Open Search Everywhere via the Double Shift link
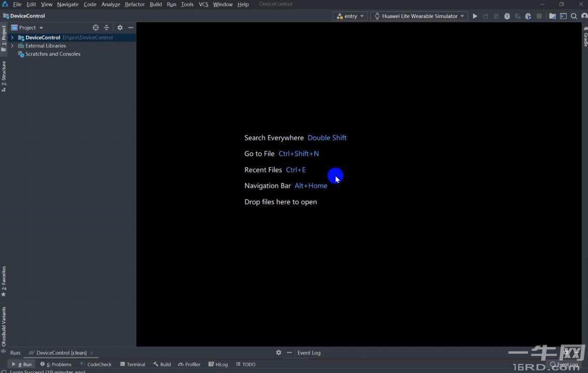The width and height of the screenshot is (588, 373). pyautogui.click(x=327, y=137)
